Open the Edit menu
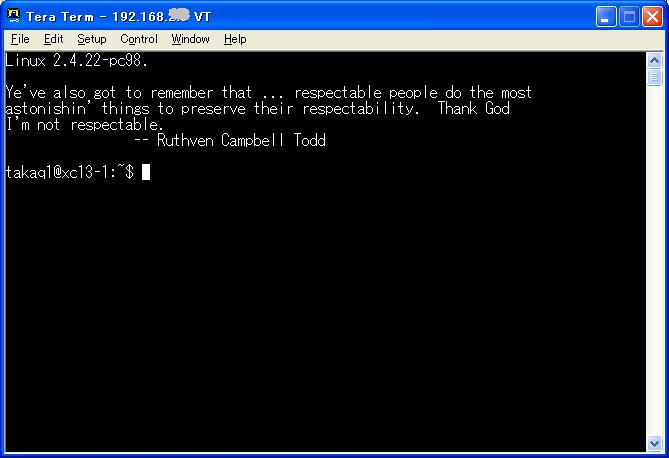 click(53, 39)
